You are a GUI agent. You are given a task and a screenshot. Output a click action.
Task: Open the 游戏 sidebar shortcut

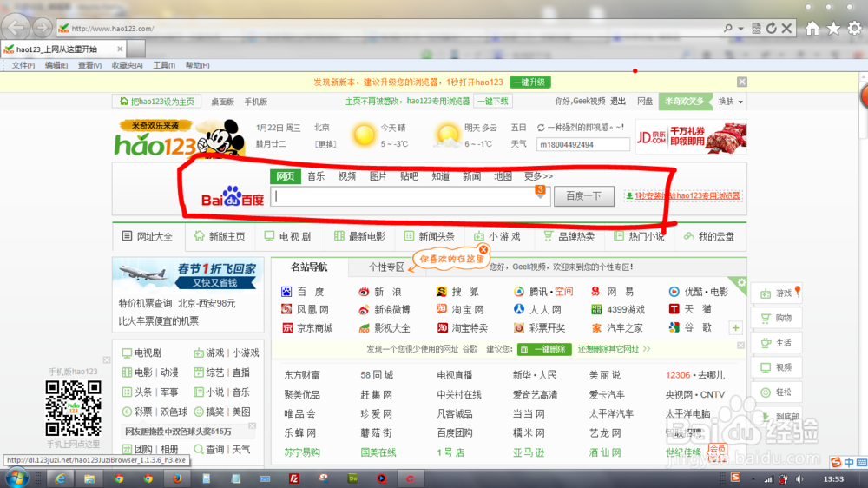(777, 293)
